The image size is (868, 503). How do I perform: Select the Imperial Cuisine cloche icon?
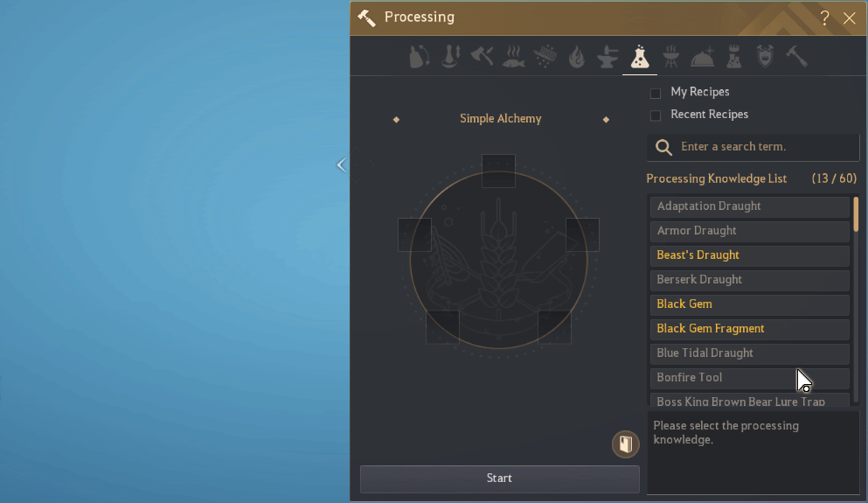[x=702, y=58]
